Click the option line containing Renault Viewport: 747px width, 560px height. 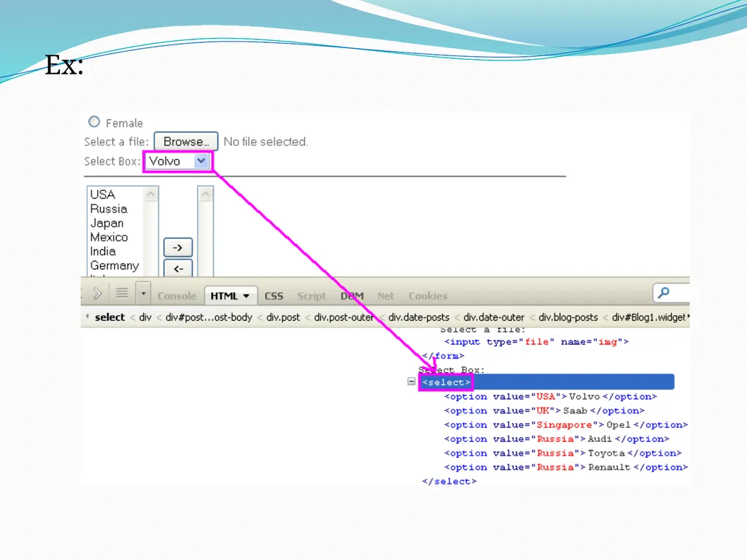click(566, 467)
